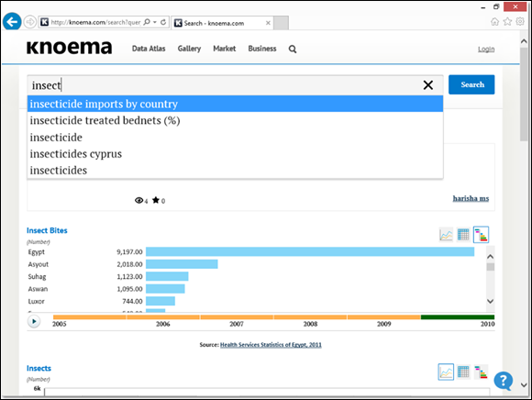Click the browser home icon
The width and height of the screenshot is (532, 400).
(494, 22)
